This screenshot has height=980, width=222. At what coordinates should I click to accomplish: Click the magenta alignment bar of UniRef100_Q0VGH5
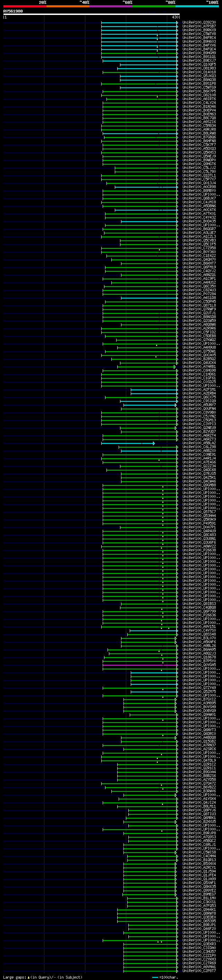[140, 665]
